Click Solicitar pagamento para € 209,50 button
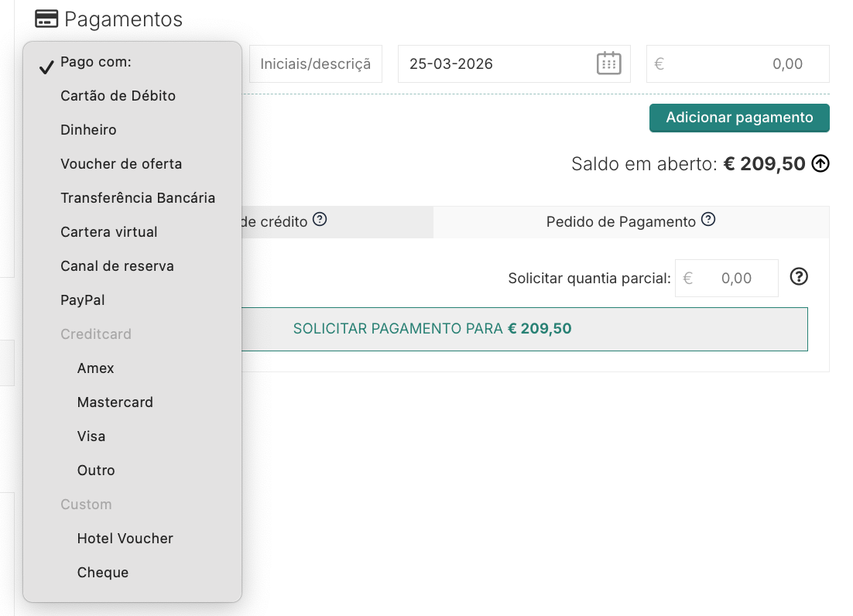853x616 pixels. pos(525,329)
